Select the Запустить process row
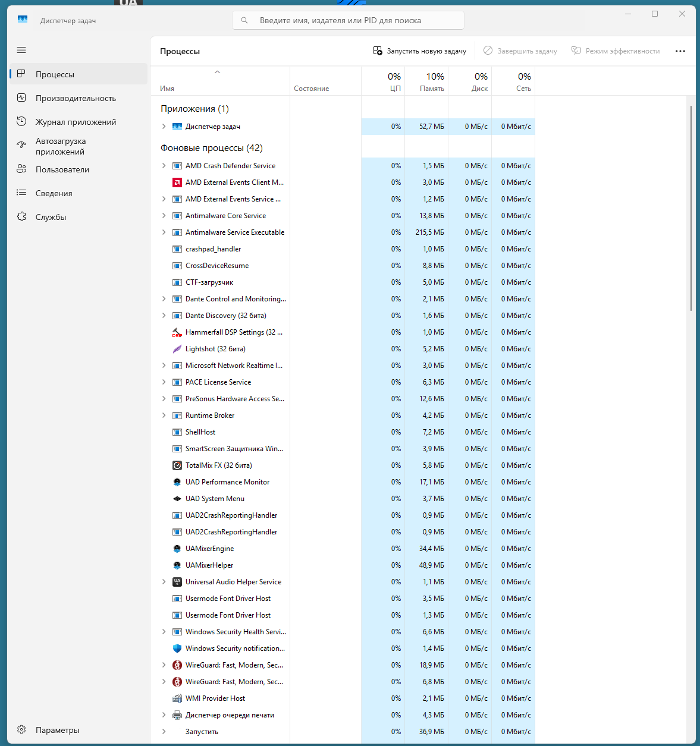Image resolution: width=700 pixels, height=746 pixels. pyautogui.click(x=343, y=732)
